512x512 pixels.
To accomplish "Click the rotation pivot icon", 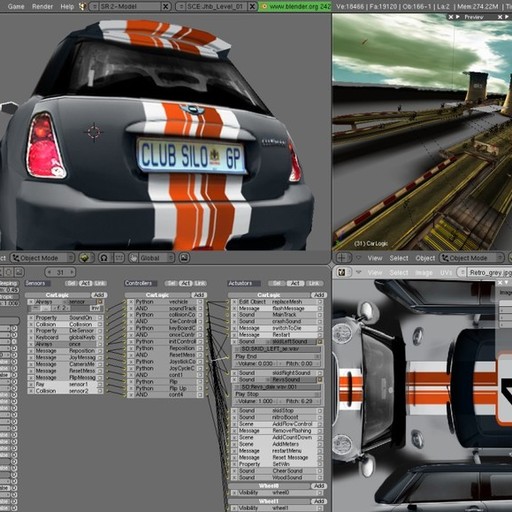I will coord(104,258).
